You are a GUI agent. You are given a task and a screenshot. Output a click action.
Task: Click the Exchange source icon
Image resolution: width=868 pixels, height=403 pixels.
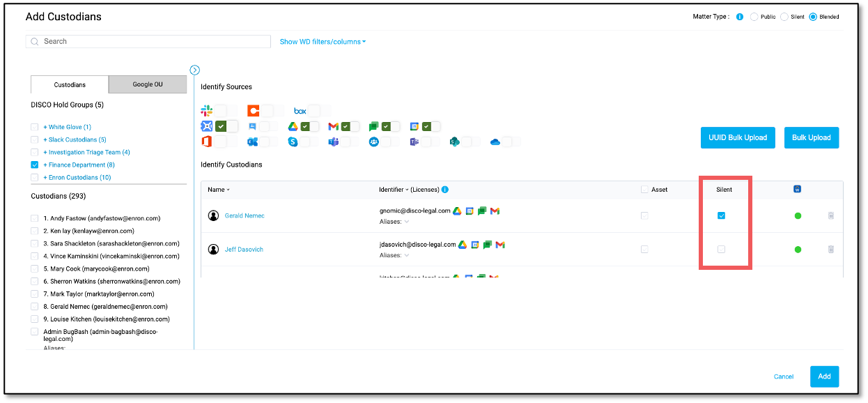tap(252, 142)
